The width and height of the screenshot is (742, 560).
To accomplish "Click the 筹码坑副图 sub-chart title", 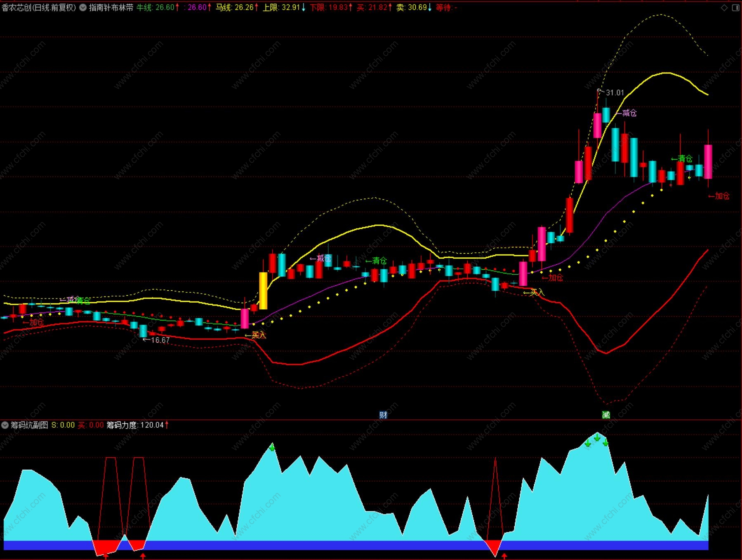I will tap(29, 425).
